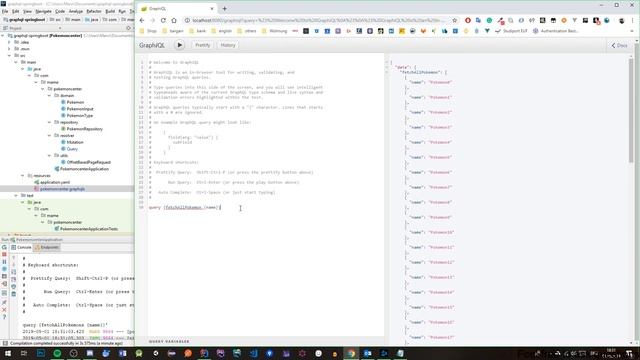Open the View menu in IntelliJ
The height and width of the screenshot is (360, 640).
[x=27, y=11]
